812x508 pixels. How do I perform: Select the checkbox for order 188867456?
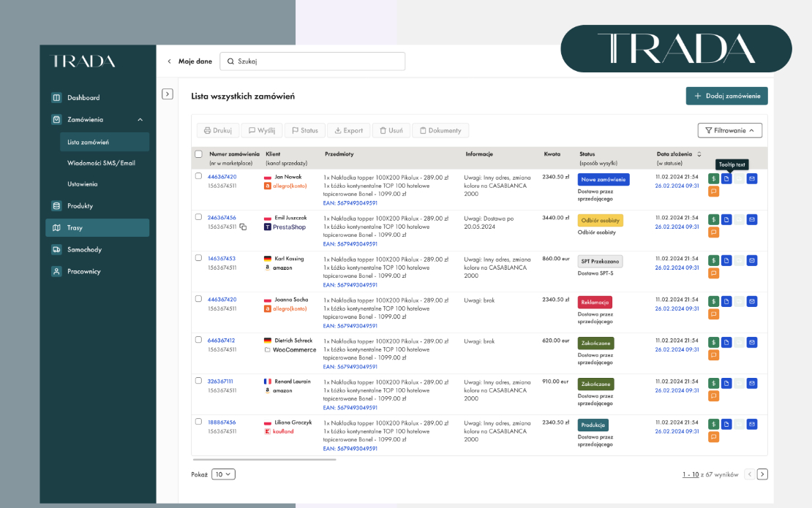coord(198,421)
